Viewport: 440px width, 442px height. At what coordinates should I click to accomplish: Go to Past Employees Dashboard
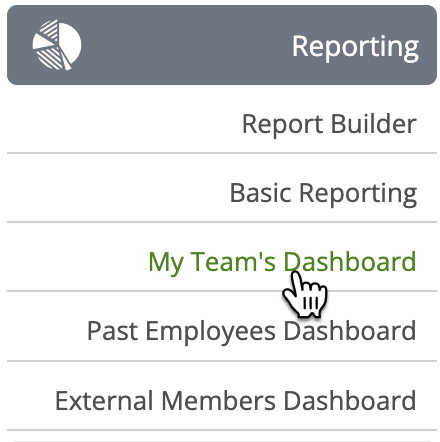click(x=251, y=332)
